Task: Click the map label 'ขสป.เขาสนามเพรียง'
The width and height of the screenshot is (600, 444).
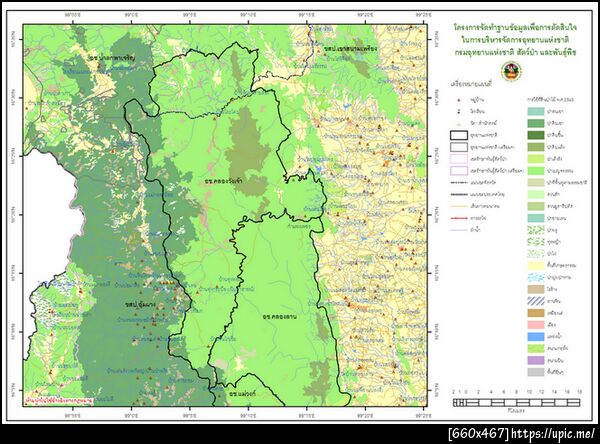Action: (x=351, y=49)
